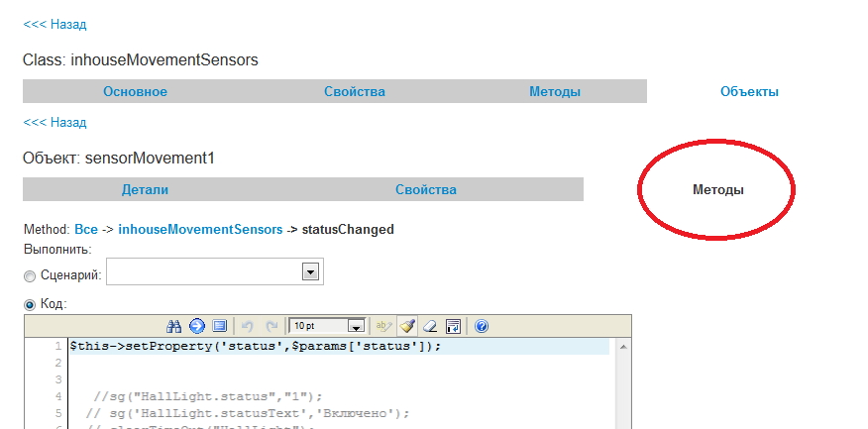Click the binoculars search icon in editor toolbar

point(173,326)
